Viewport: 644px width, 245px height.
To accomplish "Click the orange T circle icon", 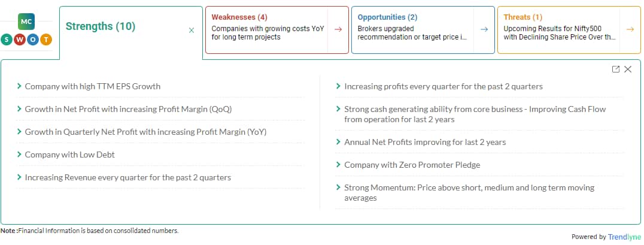I will point(47,40).
